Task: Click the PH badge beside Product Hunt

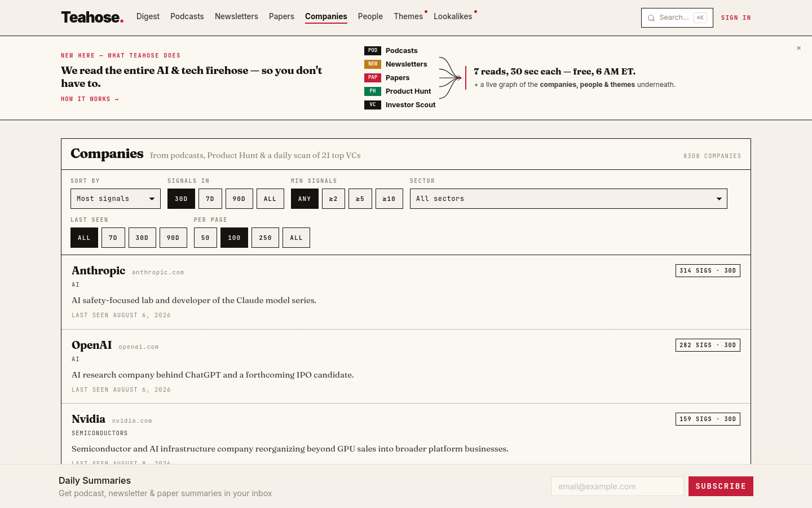Action: (x=373, y=91)
